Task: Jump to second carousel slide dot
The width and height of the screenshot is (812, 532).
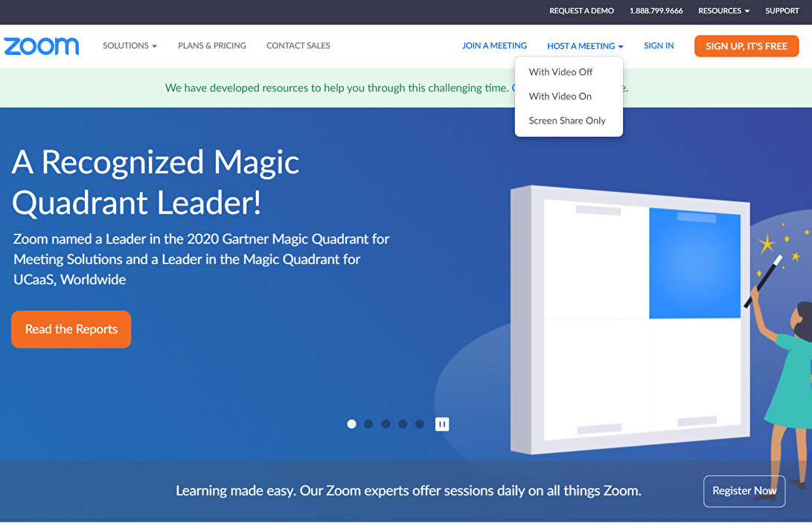Action: (x=368, y=424)
